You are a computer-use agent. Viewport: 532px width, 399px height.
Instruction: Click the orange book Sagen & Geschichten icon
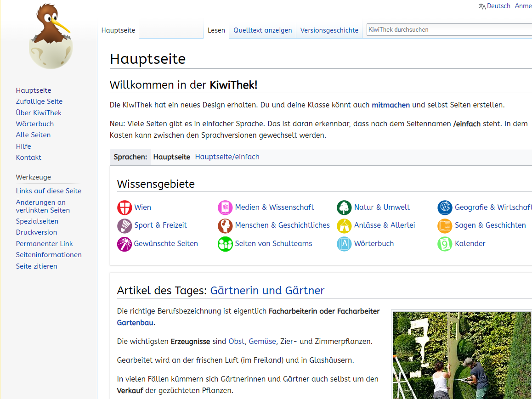click(x=445, y=225)
